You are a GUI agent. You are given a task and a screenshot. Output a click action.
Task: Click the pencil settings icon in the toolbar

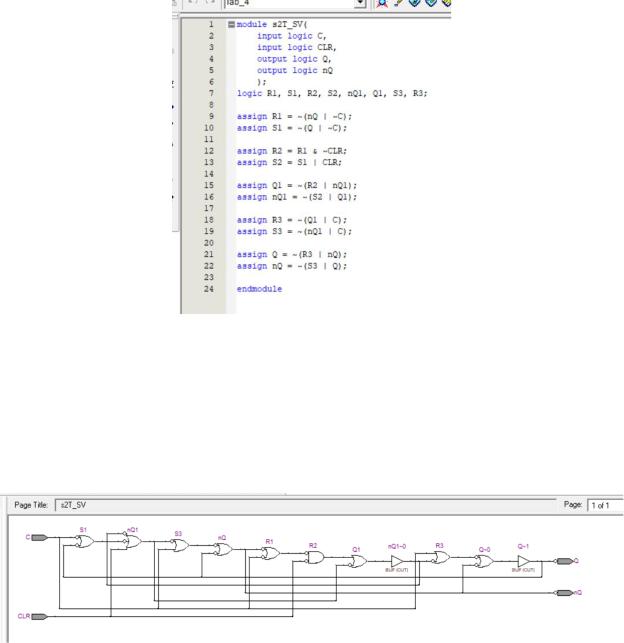click(398, 3)
